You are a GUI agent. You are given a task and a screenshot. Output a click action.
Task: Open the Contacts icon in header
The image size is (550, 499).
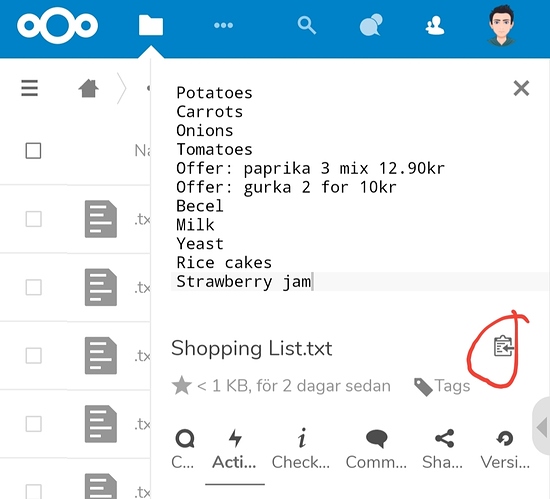click(x=435, y=26)
